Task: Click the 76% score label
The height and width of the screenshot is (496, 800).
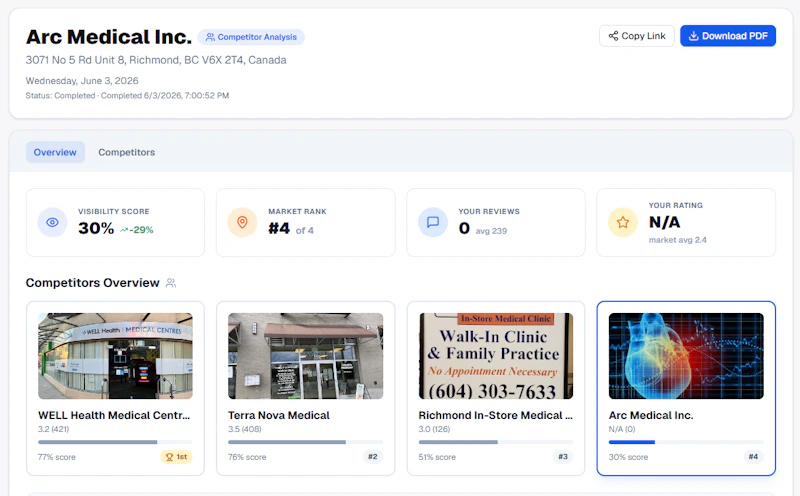Action: [x=247, y=457]
